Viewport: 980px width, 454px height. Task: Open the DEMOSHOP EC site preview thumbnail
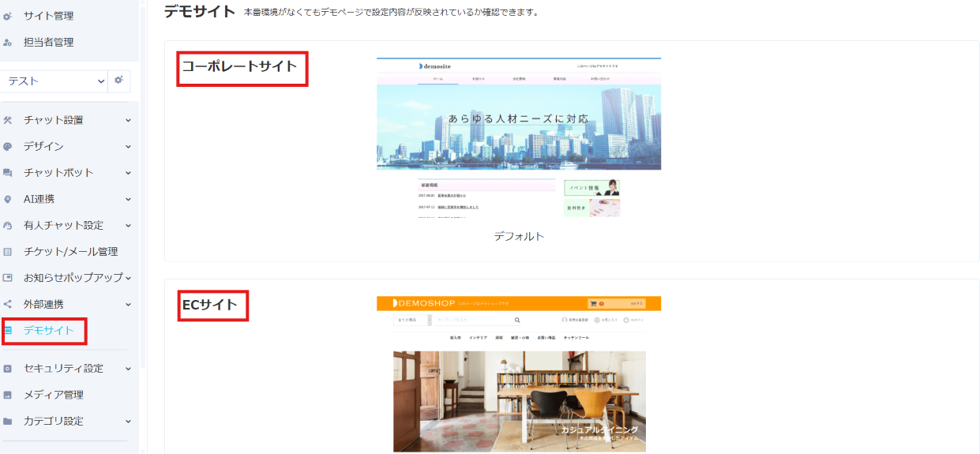coord(519,374)
